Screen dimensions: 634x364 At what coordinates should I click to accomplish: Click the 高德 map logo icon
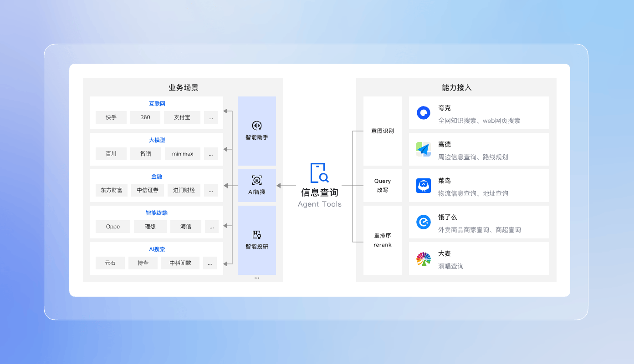(424, 149)
